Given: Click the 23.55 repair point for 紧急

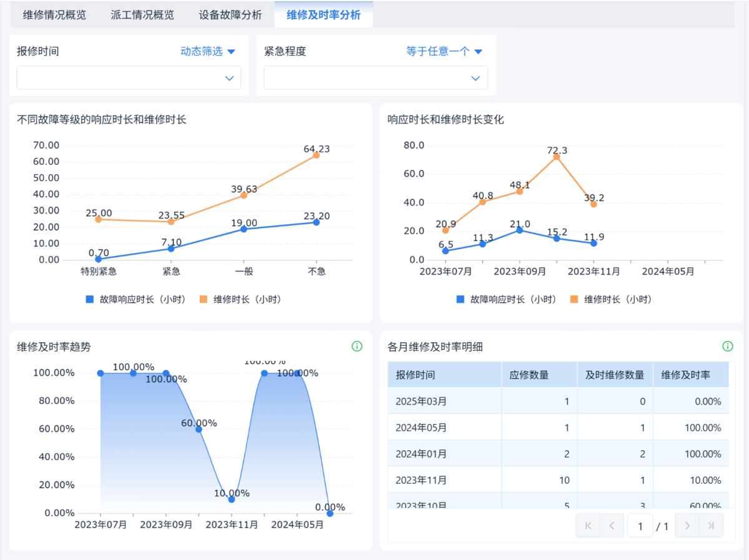Looking at the screenshot, I should 171,222.
